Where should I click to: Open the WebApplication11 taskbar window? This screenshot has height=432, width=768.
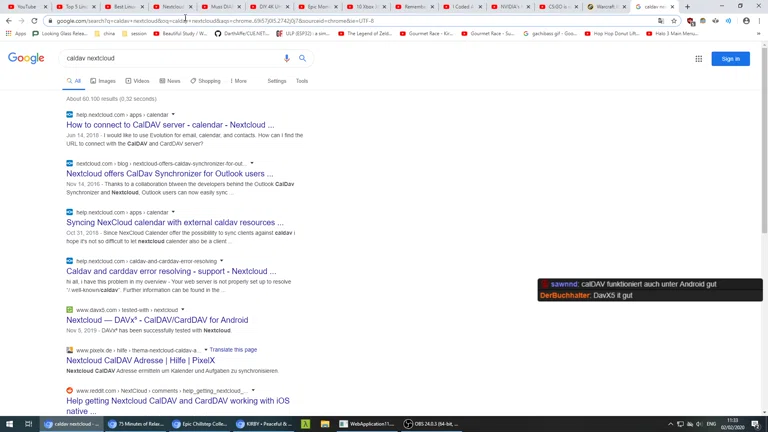coord(367,424)
